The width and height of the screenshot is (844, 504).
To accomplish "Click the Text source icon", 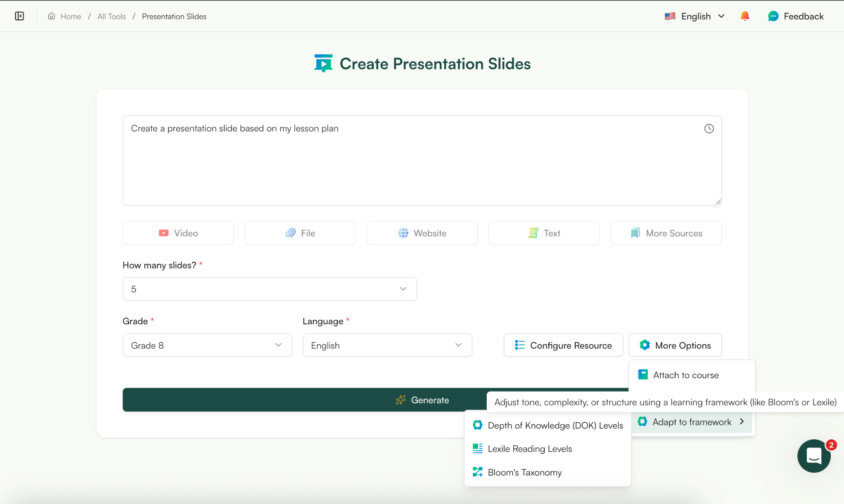I will (x=534, y=233).
